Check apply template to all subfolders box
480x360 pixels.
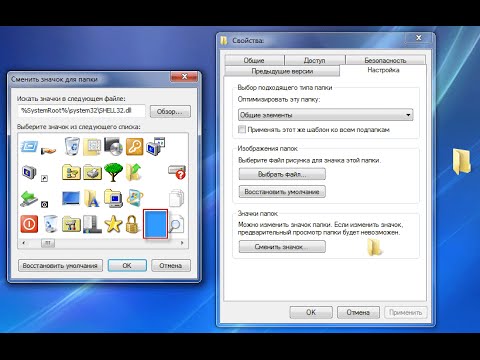pyautogui.click(x=242, y=129)
